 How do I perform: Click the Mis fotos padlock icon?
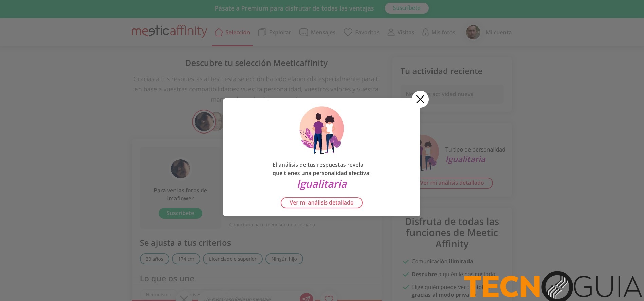pyautogui.click(x=425, y=32)
